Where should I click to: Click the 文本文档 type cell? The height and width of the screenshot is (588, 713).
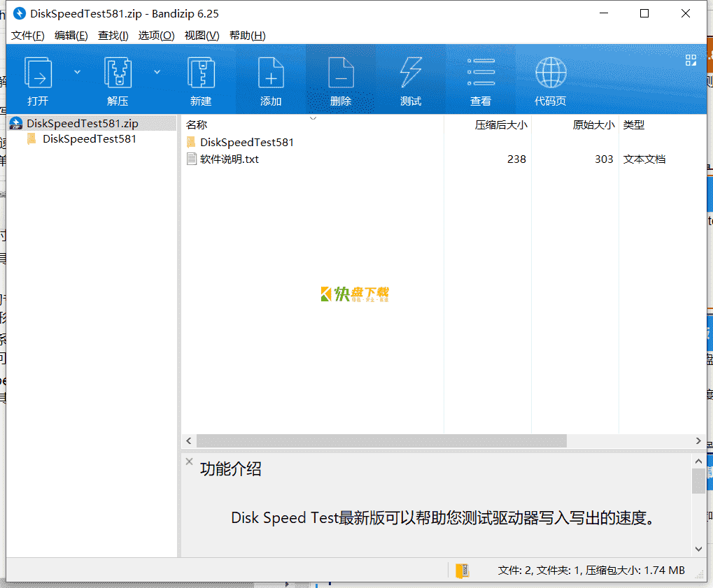pyautogui.click(x=644, y=159)
